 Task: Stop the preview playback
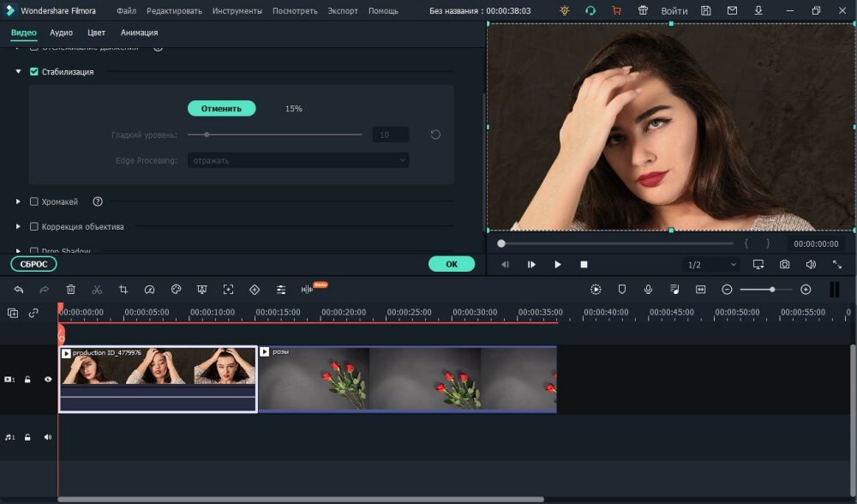(584, 265)
